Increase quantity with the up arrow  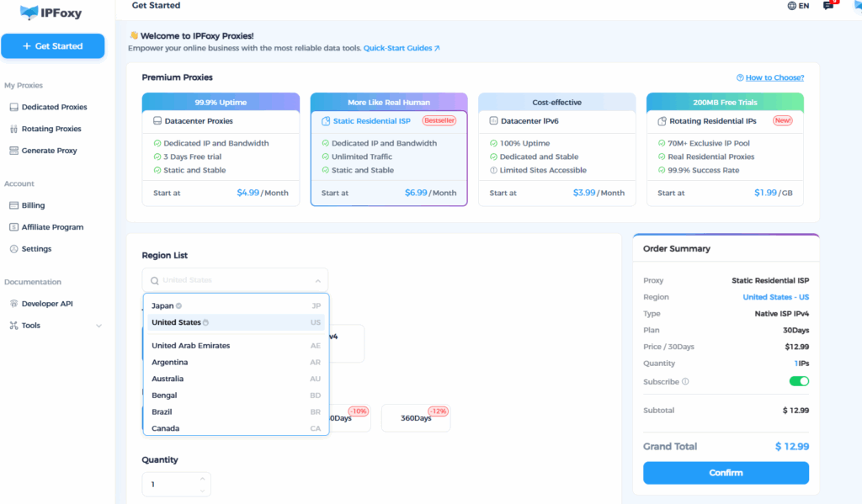(x=202, y=479)
